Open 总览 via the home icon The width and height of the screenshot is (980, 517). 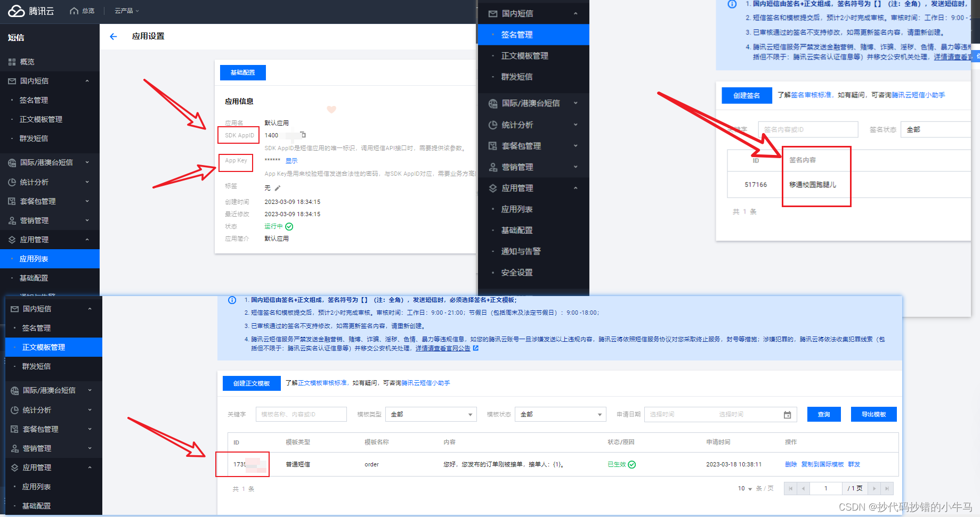coord(74,11)
